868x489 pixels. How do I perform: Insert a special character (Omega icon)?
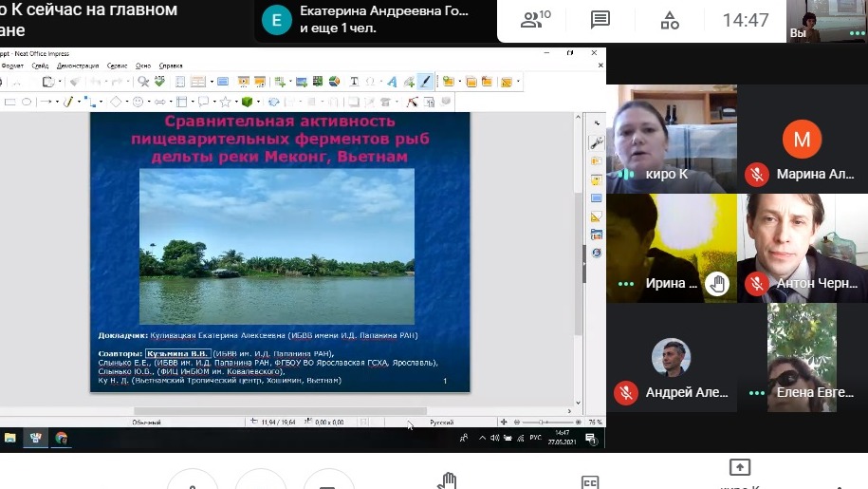point(370,82)
